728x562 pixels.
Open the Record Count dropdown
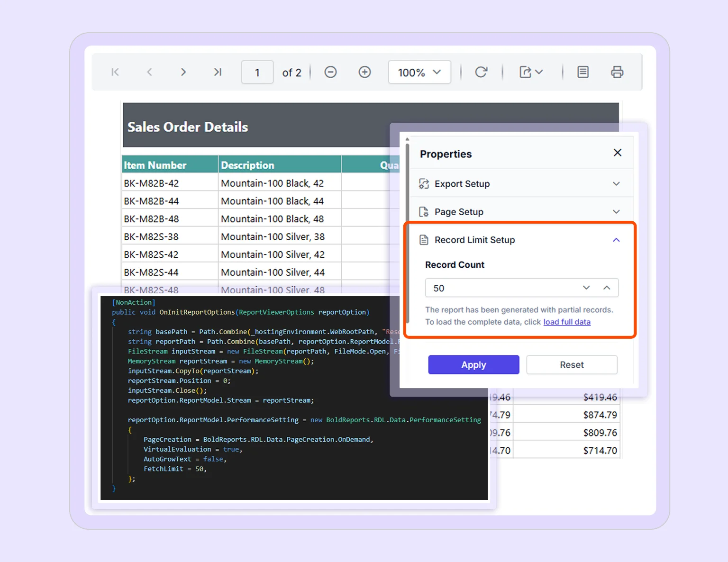click(586, 288)
